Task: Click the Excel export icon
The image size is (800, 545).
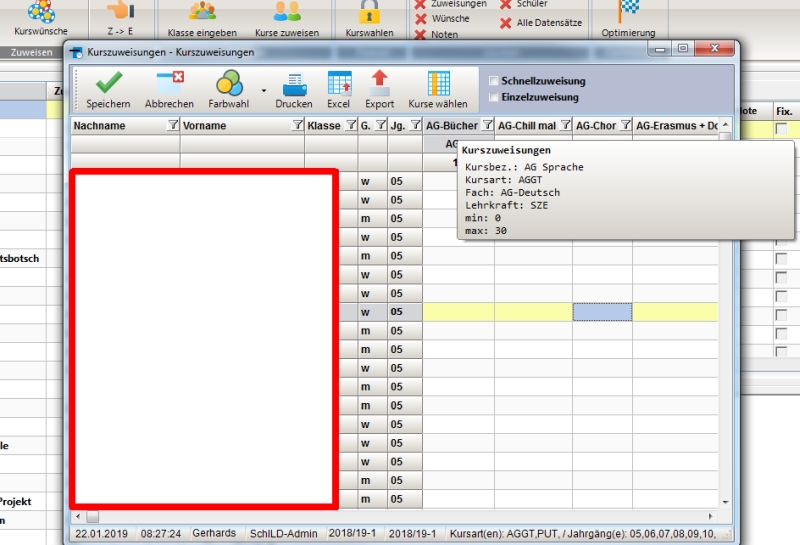Action: 339,83
